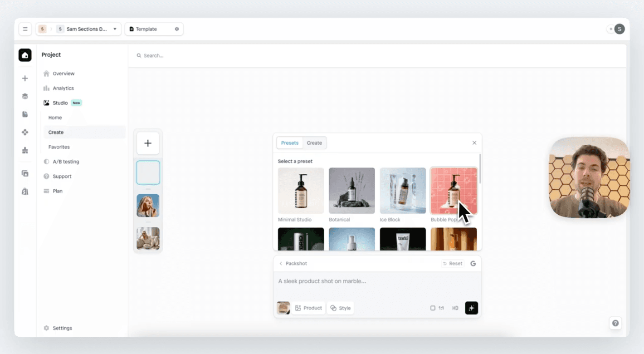Image resolution: width=644 pixels, height=354 pixels.
Task: Click the Project heading in the sidebar
Action: click(x=51, y=55)
